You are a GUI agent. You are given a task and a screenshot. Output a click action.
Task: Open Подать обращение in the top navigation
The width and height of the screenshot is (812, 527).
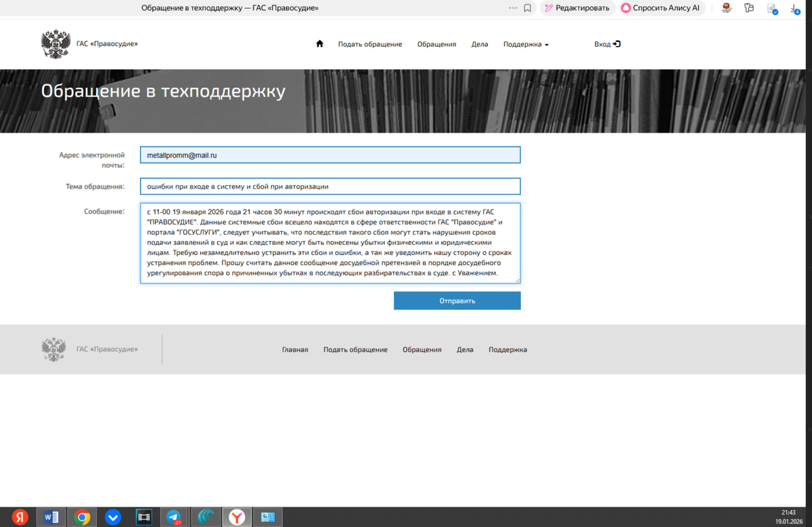(370, 44)
